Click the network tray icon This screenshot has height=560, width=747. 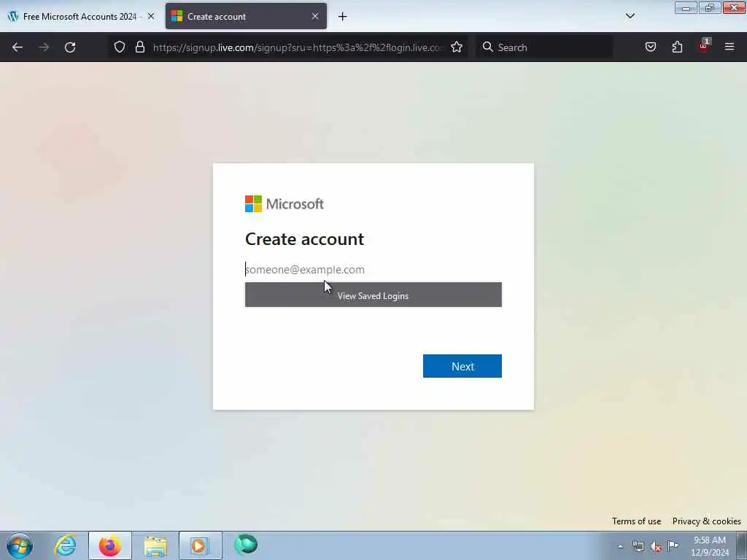(638, 546)
